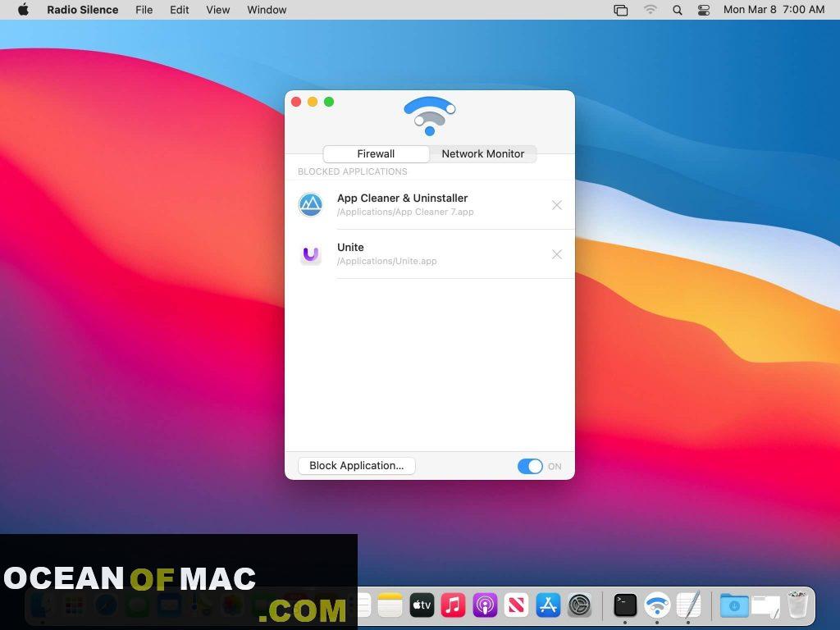This screenshot has width=840, height=630.
Task: Minimize the Radio Silence window
Action: pos(313,102)
